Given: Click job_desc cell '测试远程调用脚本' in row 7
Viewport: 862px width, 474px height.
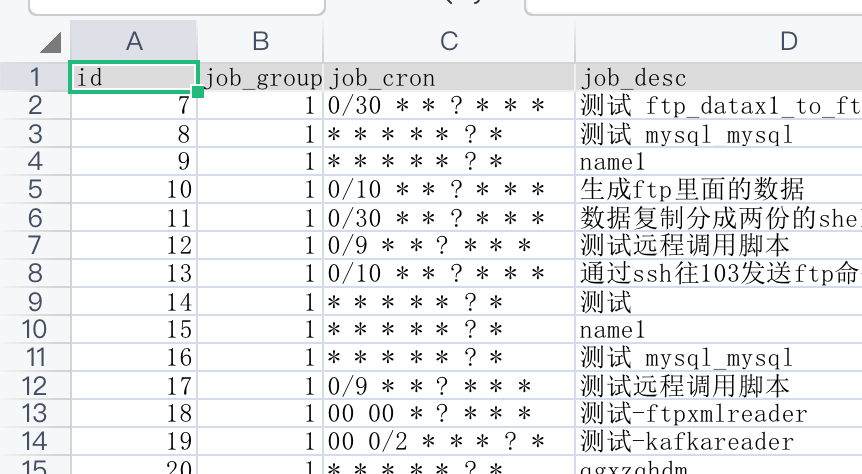Looking at the screenshot, I should (719, 245).
